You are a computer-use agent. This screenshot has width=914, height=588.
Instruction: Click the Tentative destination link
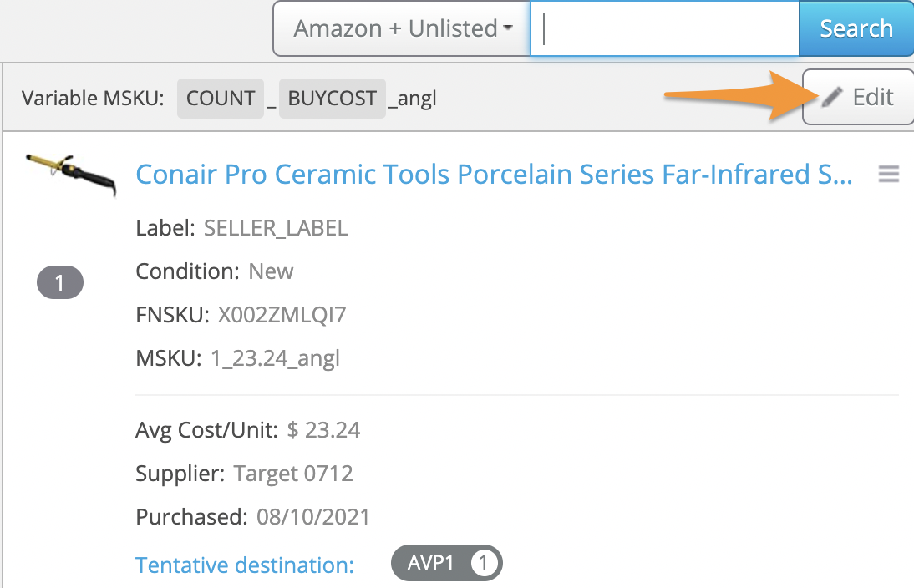coord(245,565)
